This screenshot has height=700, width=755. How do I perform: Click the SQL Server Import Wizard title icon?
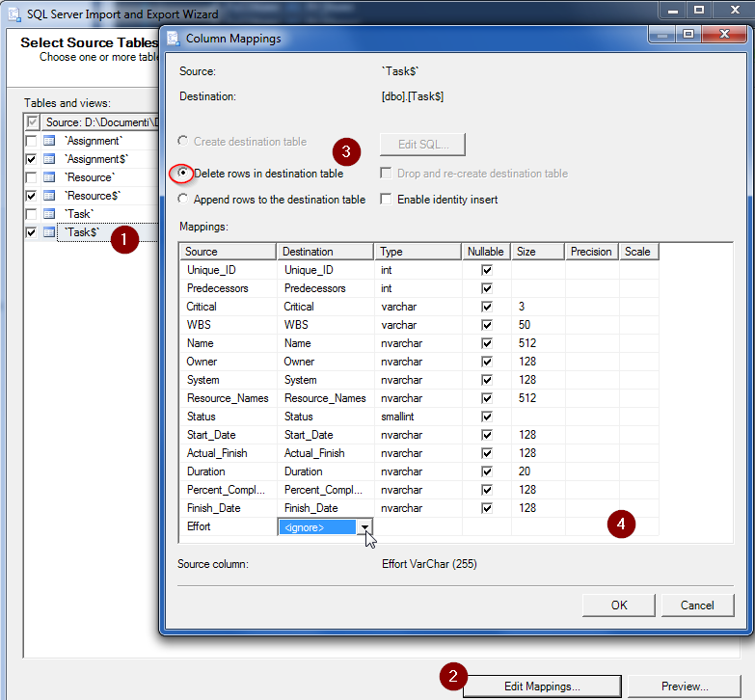12,14
